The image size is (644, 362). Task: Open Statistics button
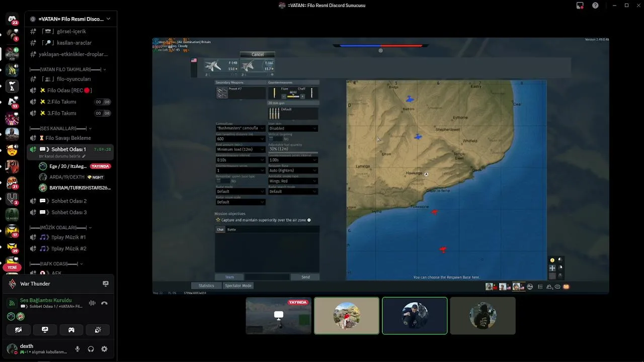click(x=206, y=286)
